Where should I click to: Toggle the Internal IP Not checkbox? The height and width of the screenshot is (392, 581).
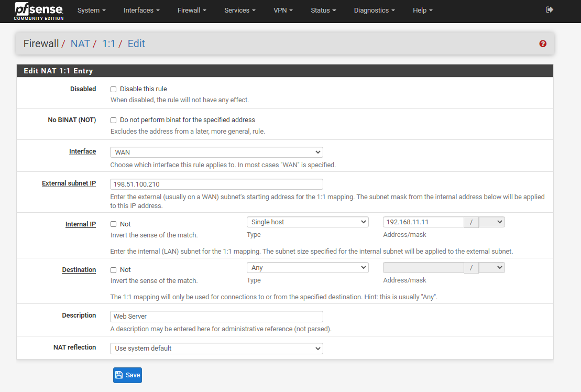(x=113, y=224)
